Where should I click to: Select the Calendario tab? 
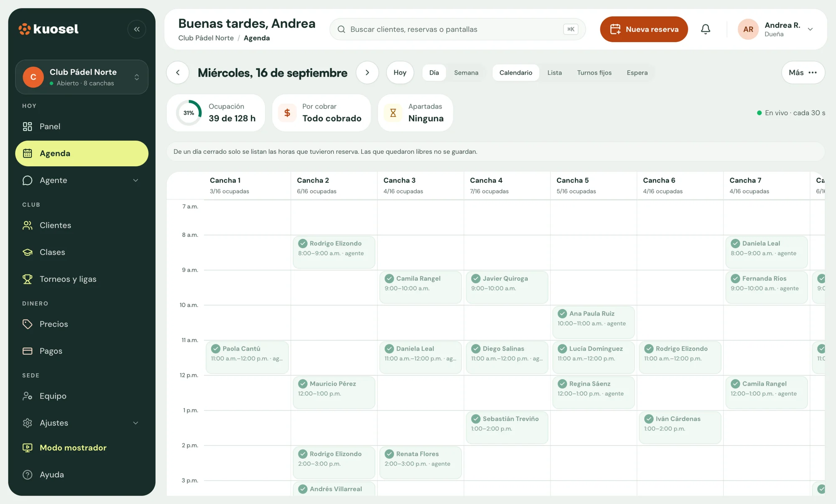516,73
